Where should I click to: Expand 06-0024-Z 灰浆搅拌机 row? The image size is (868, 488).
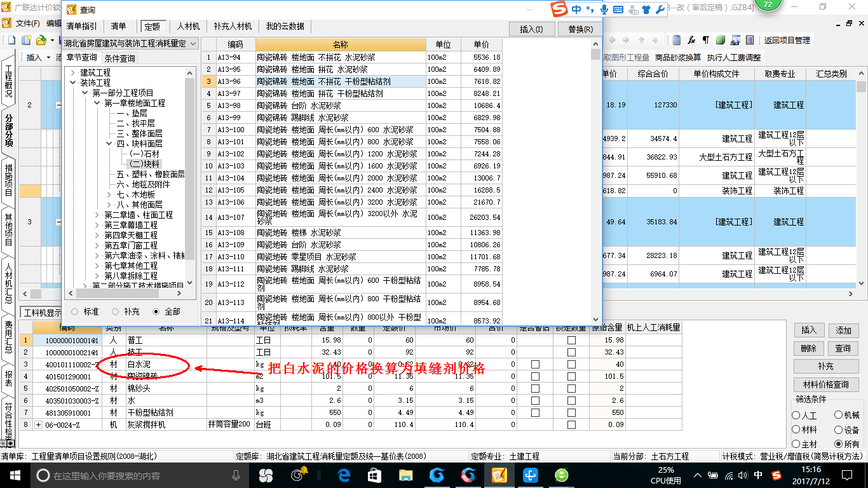click(x=38, y=424)
